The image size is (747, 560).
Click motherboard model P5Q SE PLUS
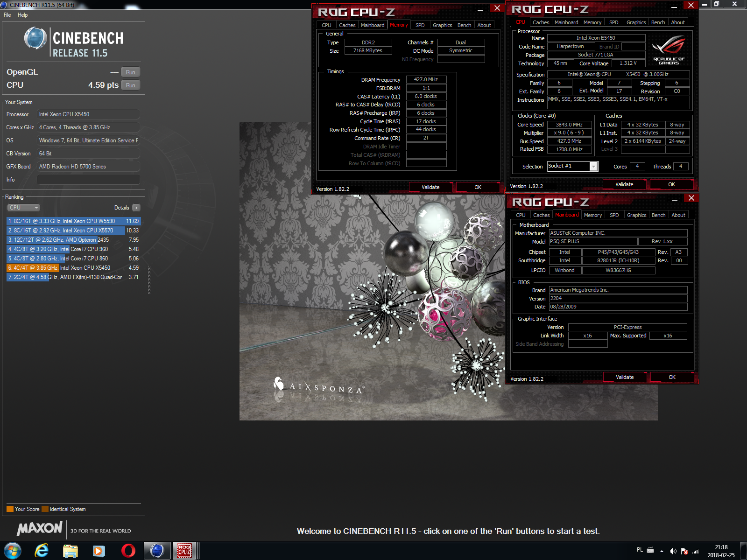(x=593, y=242)
